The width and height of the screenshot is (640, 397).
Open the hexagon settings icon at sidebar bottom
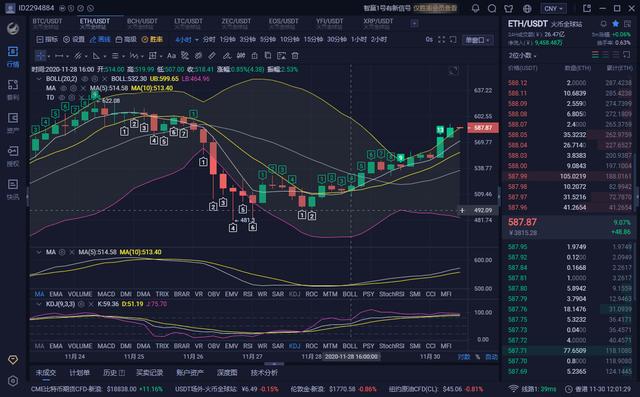[13, 381]
